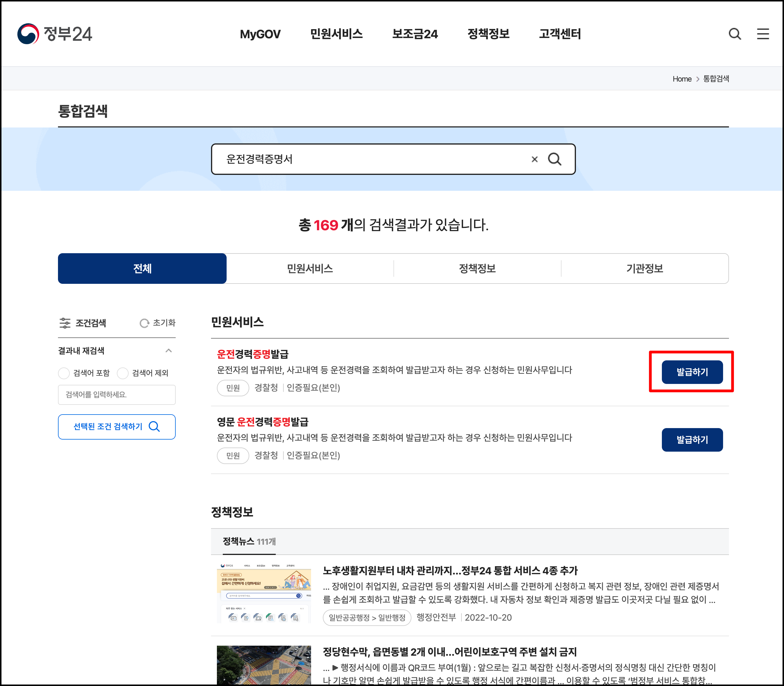
Task: Collapse the 결과내 재검색 section
Action: pyautogui.click(x=168, y=351)
